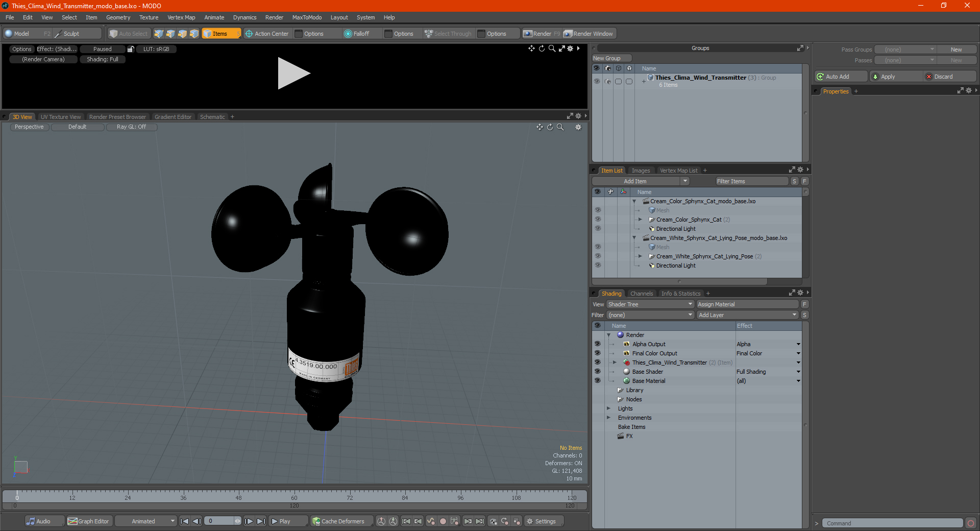Open Pass Groups dropdown
Viewport: 980px width, 531px height.
point(905,50)
